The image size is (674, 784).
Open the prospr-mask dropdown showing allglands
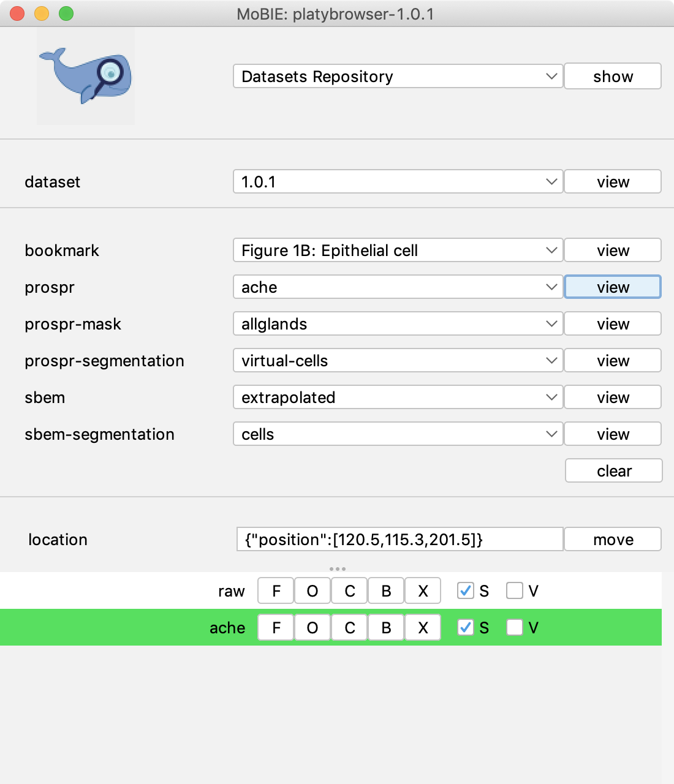(398, 323)
